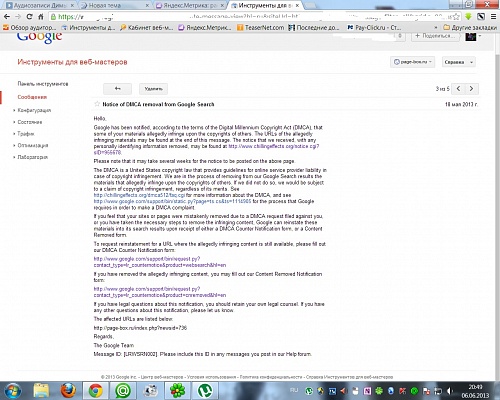Open Условия использования footer link
The image size is (500, 400).
[211, 377]
